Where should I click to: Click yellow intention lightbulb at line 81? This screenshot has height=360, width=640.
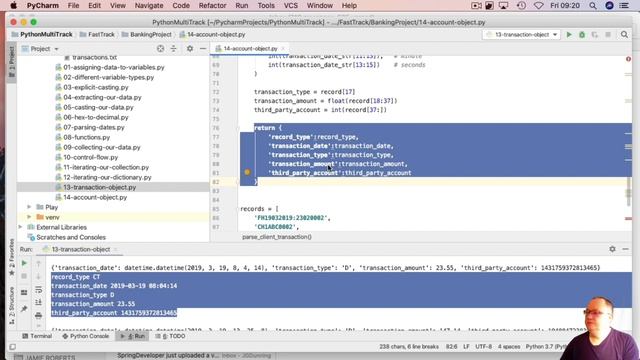click(247, 172)
